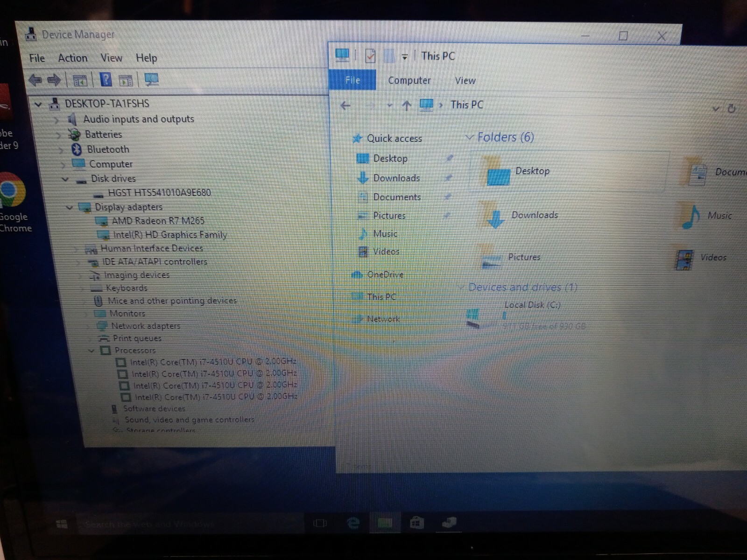747x560 pixels.
Task: Click the Back arrow in This PC window
Action: pyautogui.click(x=345, y=105)
